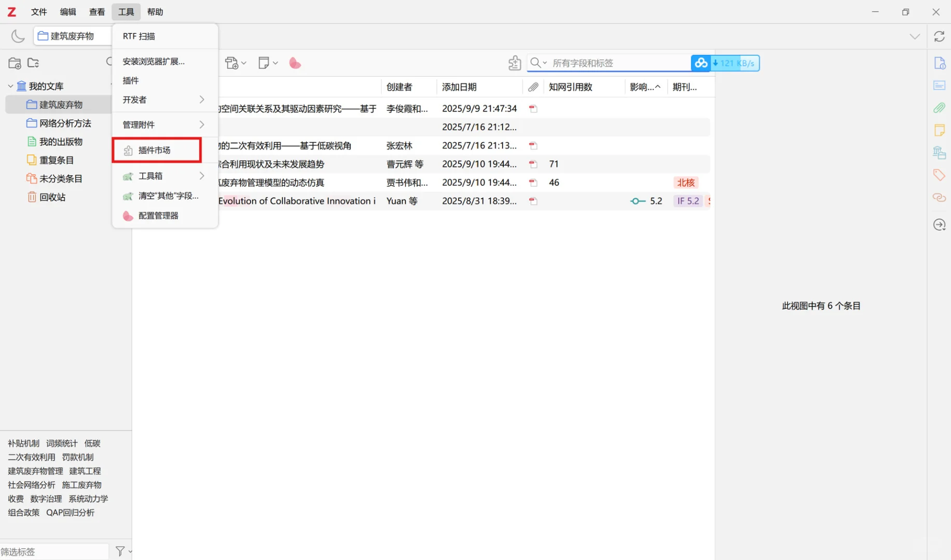This screenshot has width=951, height=560.
Task: Collapse 我的文库 in the sidebar tree
Action: coord(10,86)
